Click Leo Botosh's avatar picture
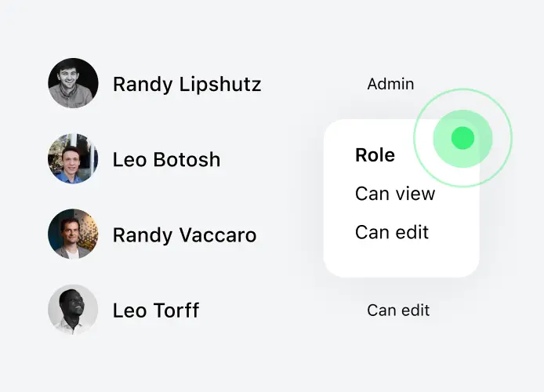Image resolution: width=544 pixels, height=392 pixels. tap(73, 158)
